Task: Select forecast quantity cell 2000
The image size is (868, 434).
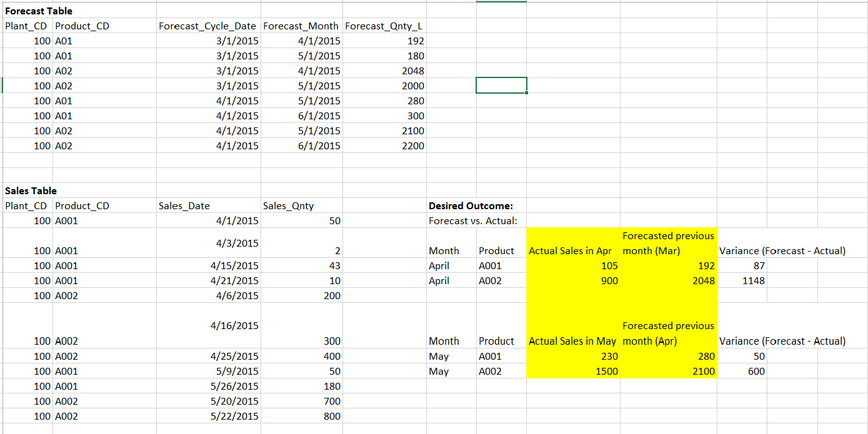Action: click(x=384, y=86)
